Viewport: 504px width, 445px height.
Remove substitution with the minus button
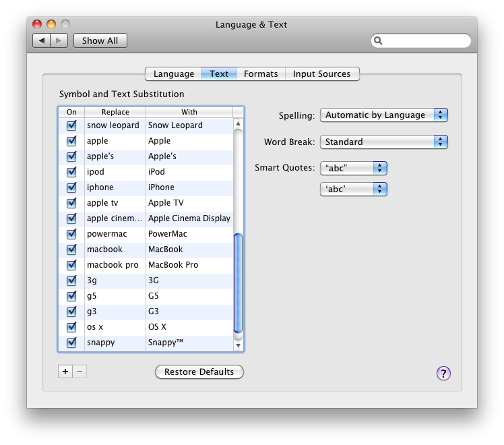pyautogui.click(x=80, y=372)
